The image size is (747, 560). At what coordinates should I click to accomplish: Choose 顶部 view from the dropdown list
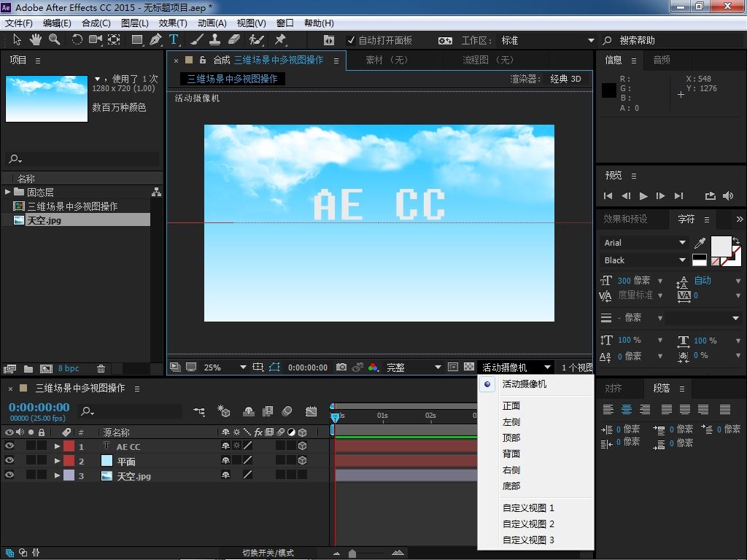(511, 437)
